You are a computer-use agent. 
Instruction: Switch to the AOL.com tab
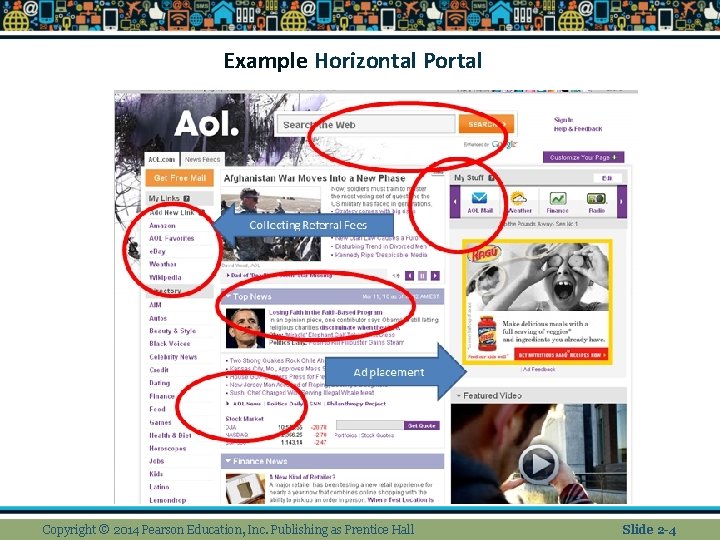[162, 159]
